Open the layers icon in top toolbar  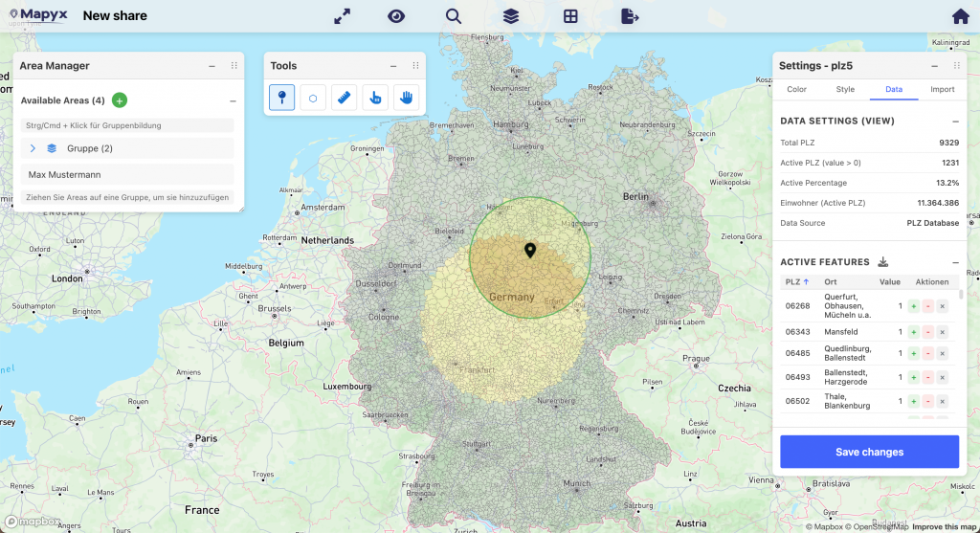[511, 16]
